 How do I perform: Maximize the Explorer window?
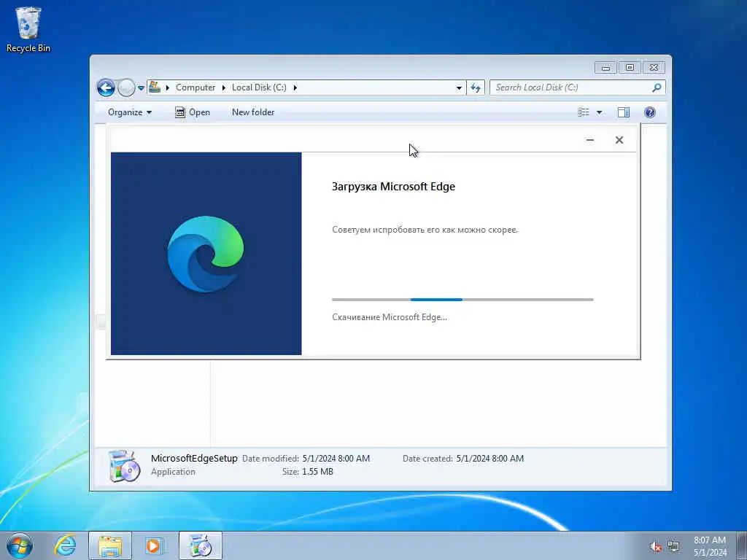pos(630,68)
